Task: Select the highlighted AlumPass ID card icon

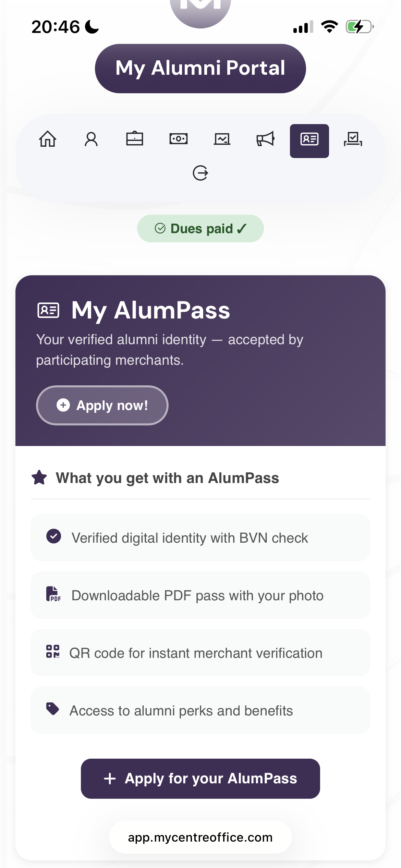Action: tap(309, 141)
